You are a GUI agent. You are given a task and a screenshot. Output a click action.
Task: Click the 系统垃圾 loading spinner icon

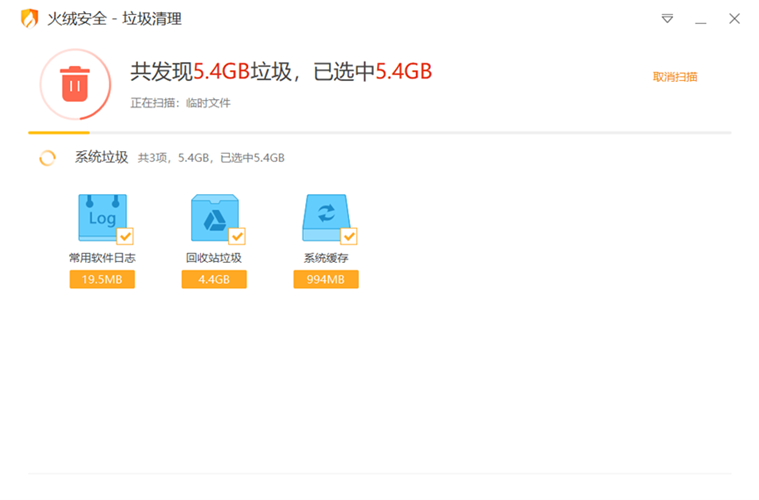click(47, 158)
